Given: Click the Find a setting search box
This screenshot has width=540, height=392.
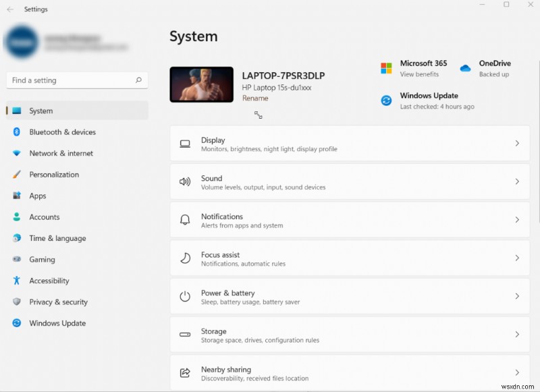Looking at the screenshot, I should click(76, 80).
